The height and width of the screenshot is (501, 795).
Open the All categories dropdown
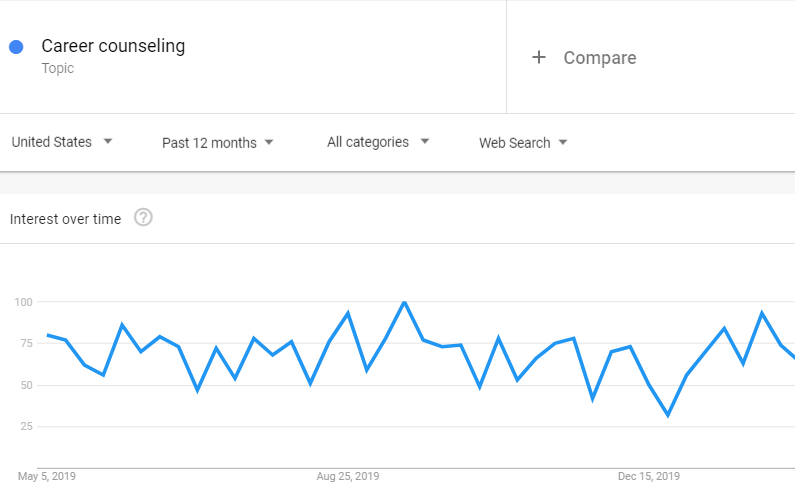click(378, 142)
